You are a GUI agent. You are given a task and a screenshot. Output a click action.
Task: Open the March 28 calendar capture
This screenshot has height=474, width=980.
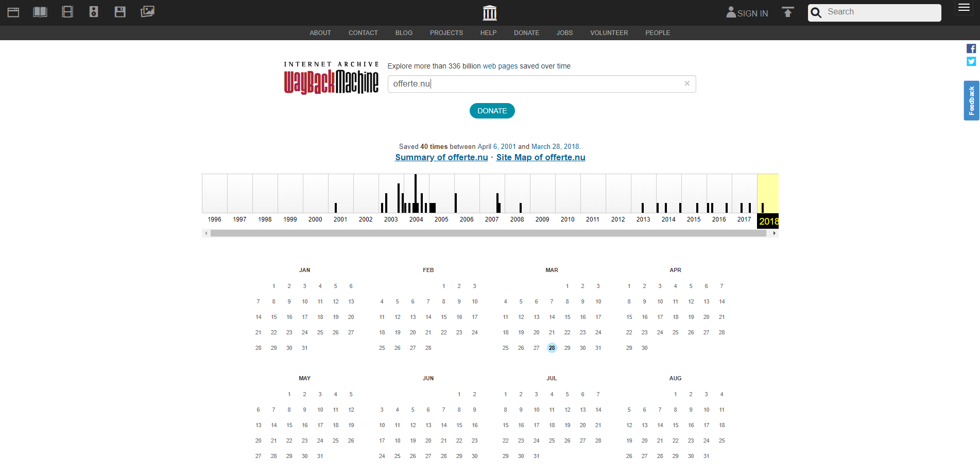[552, 348]
